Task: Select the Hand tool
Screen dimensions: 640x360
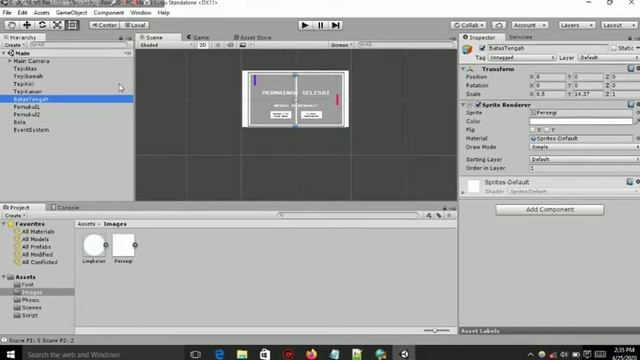Action: pos(11,25)
